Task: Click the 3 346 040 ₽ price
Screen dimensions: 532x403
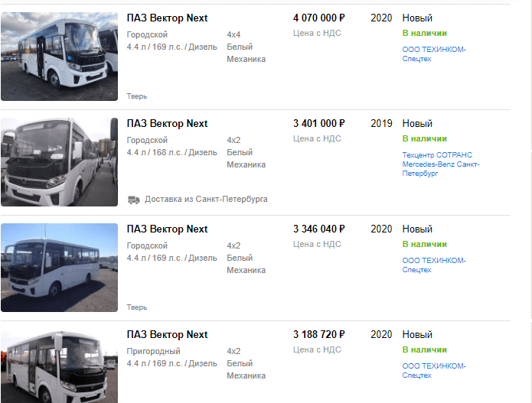Action: click(319, 229)
